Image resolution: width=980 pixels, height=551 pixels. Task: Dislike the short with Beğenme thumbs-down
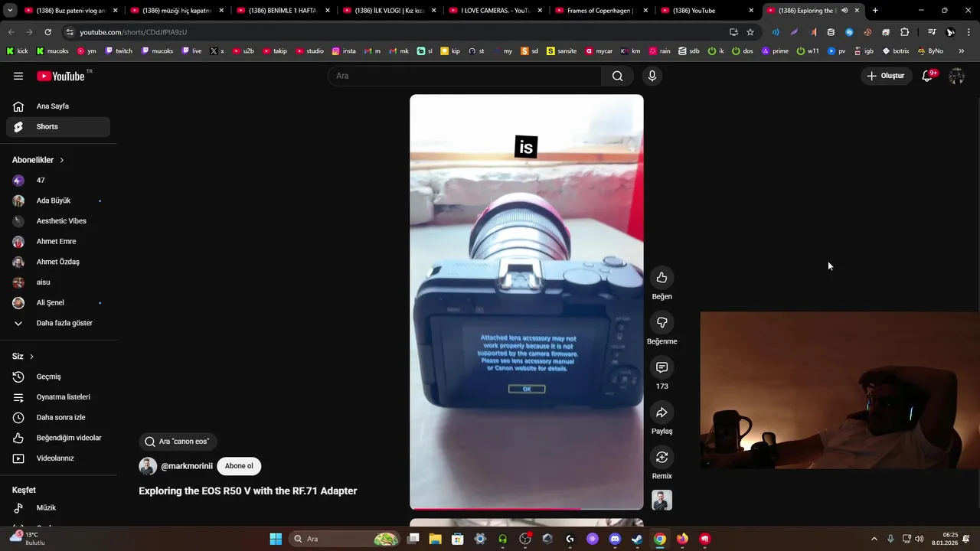661,323
